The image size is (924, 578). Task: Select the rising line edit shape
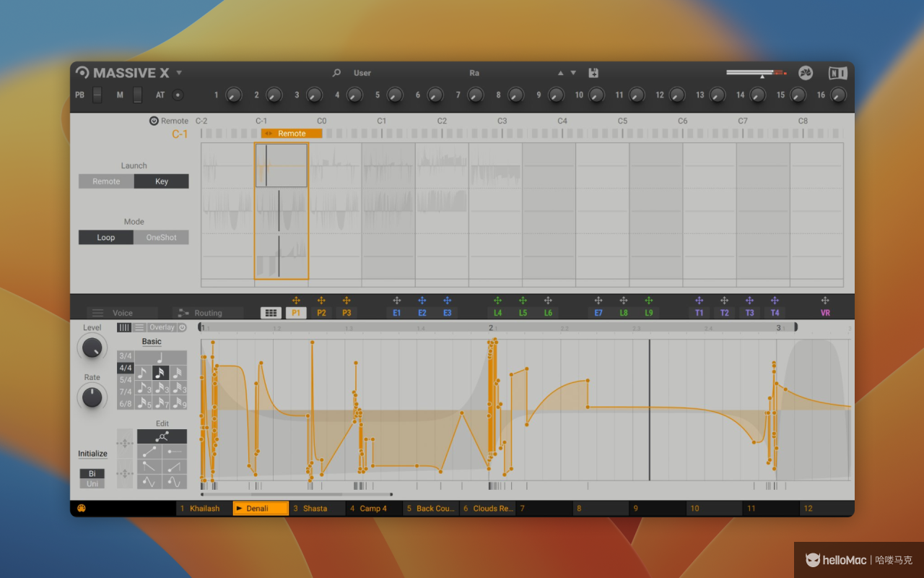click(x=149, y=451)
